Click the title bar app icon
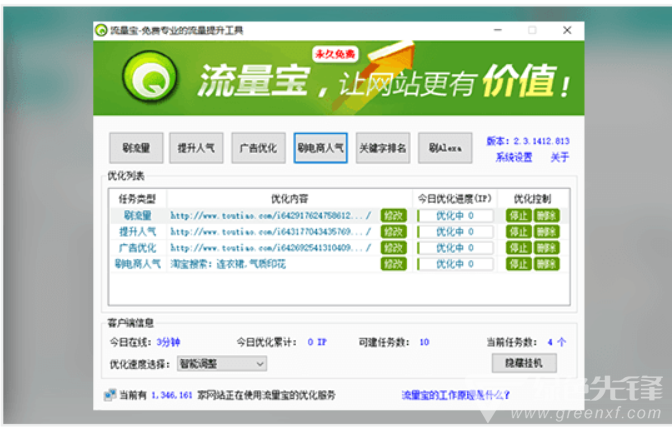Image resolution: width=672 pixels, height=427 pixels. click(x=101, y=30)
